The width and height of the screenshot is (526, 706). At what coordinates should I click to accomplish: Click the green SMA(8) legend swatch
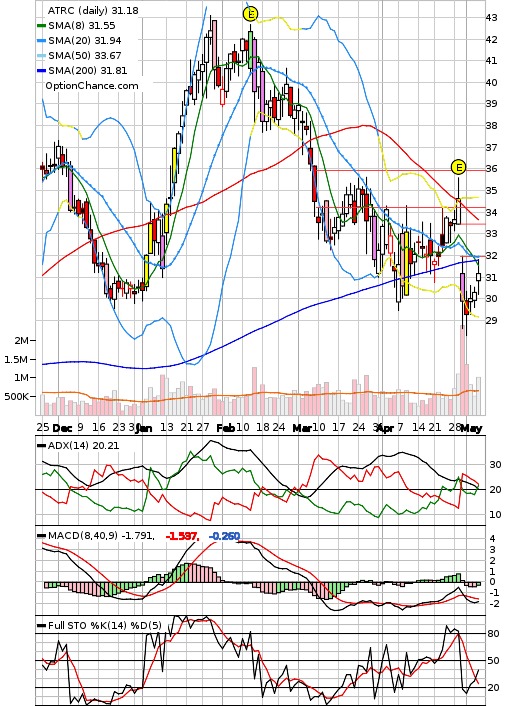pos(41,26)
